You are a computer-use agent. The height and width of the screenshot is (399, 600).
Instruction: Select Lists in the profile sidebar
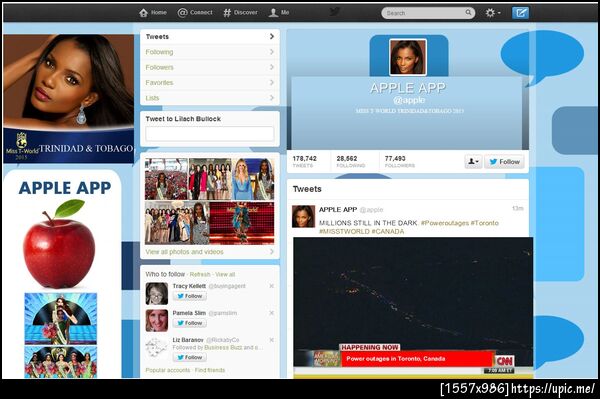coord(210,98)
